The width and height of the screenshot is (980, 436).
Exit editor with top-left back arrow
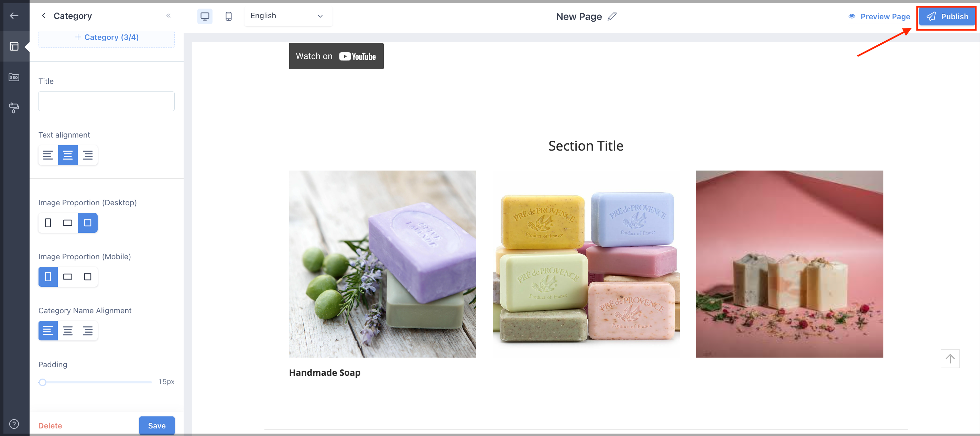14,15
